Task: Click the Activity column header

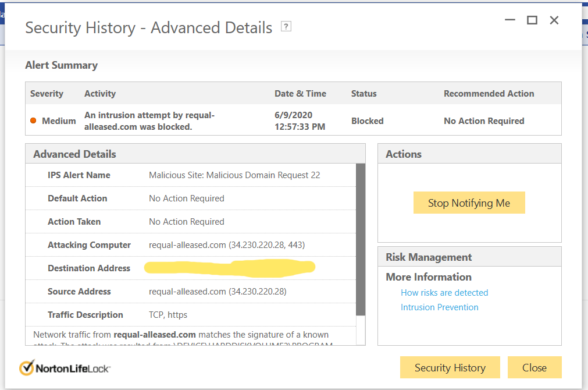Action: coord(100,94)
